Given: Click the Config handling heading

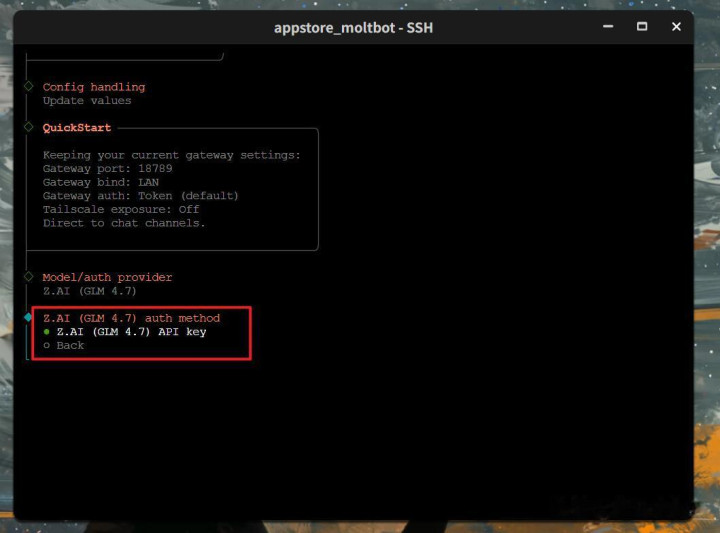Looking at the screenshot, I should 93,87.
